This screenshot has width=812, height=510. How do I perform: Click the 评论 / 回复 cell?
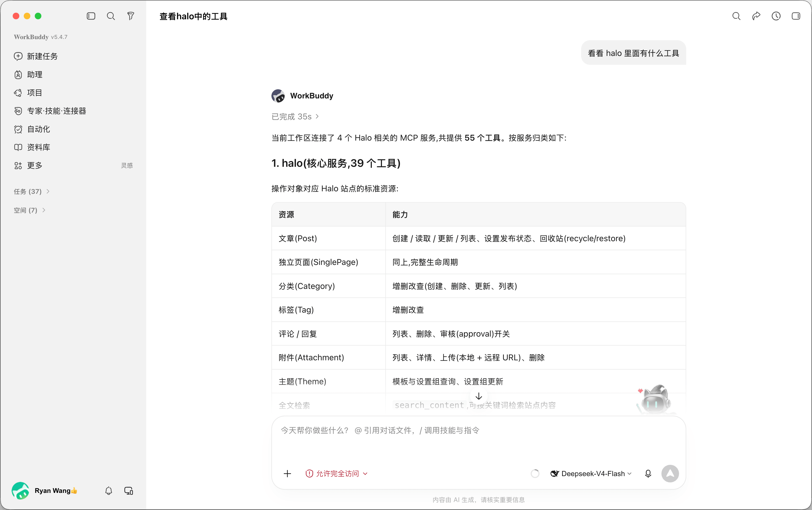pos(328,334)
